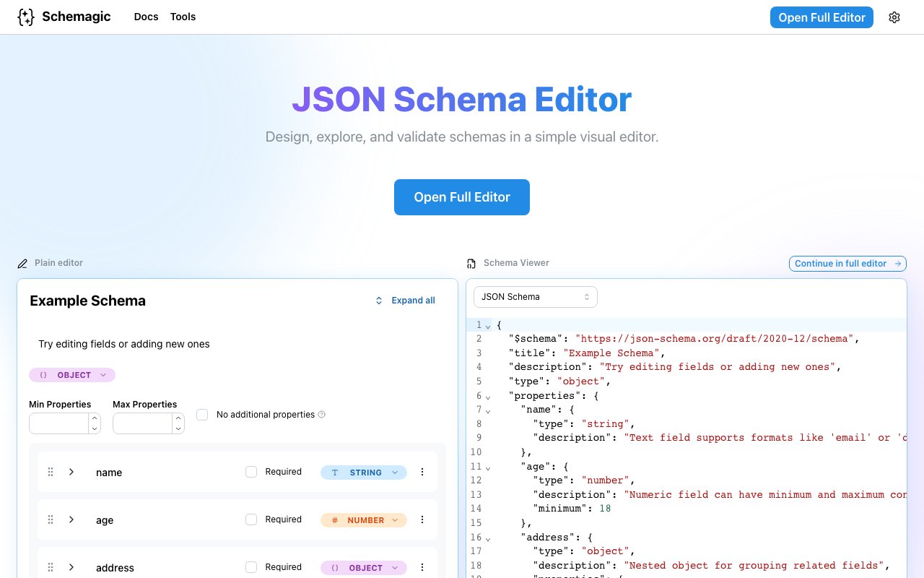Image resolution: width=924 pixels, height=578 pixels.
Task: Click Expand all in the schema editor
Action: click(405, 301)
